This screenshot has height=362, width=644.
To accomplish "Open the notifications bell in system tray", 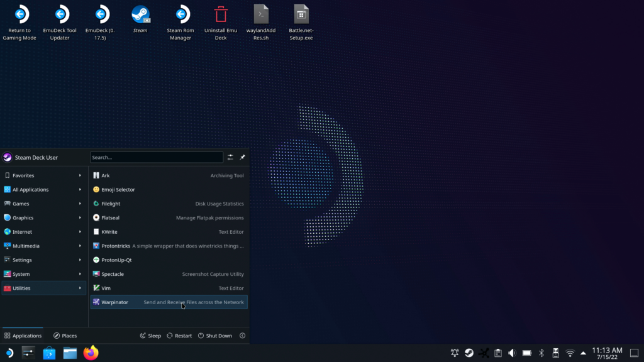I will 455,353.
